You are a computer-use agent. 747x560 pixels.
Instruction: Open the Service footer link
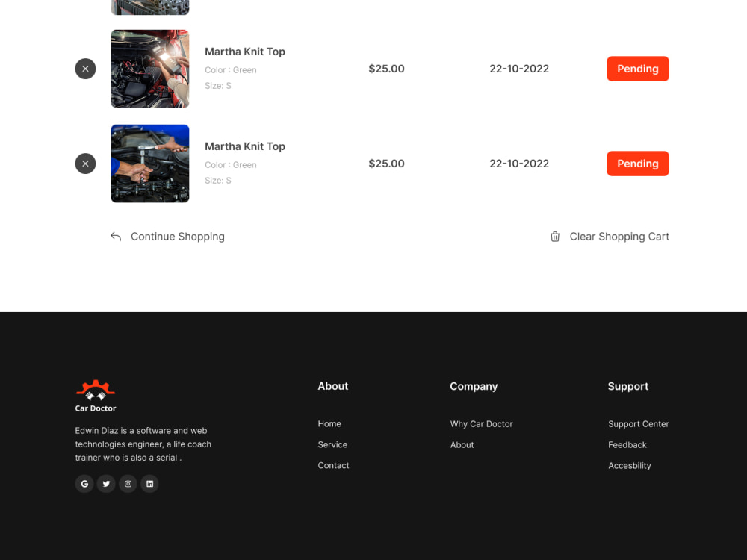click(332, 445)
